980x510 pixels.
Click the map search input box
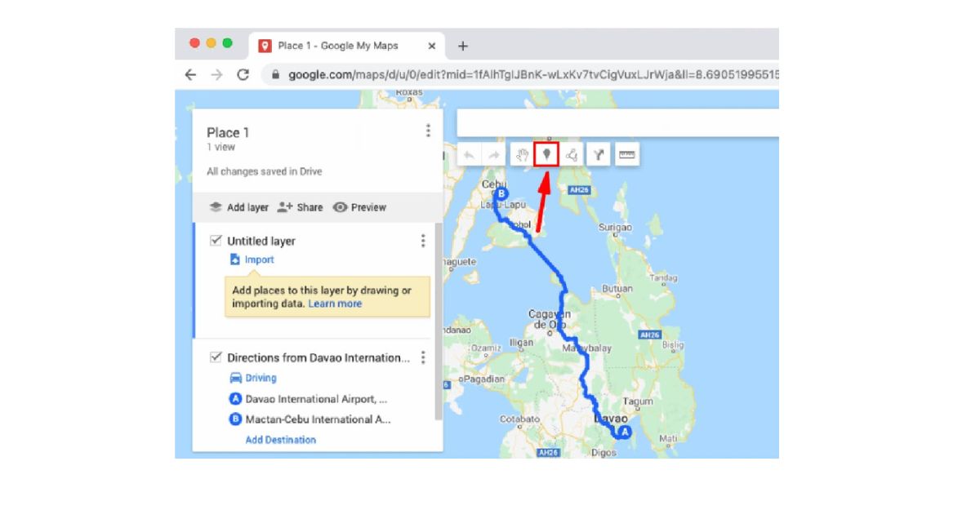(617, 122)
